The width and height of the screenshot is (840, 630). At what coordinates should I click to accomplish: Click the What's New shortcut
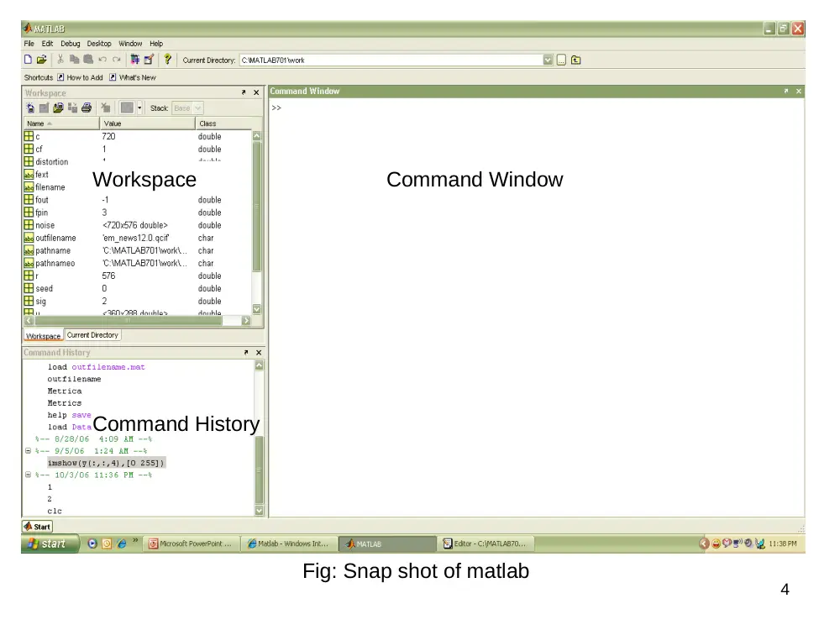pos(133,77)
